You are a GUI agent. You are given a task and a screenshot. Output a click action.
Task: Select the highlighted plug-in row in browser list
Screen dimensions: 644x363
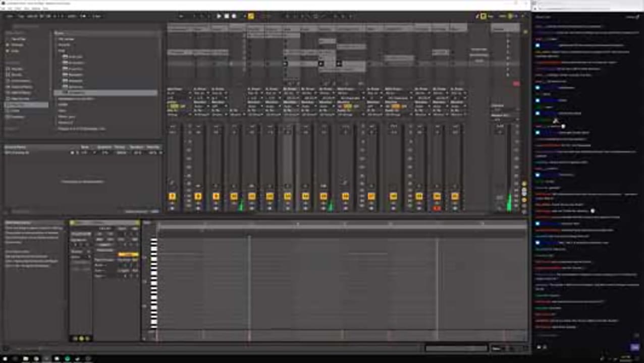pyautogui.click(x=106, y=93)
